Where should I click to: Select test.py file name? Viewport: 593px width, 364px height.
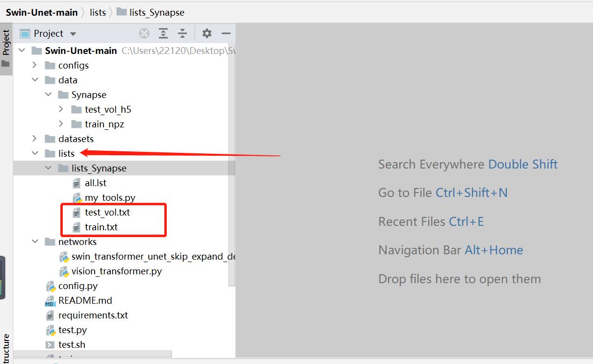pyautogui.click(x=73, y=330)
